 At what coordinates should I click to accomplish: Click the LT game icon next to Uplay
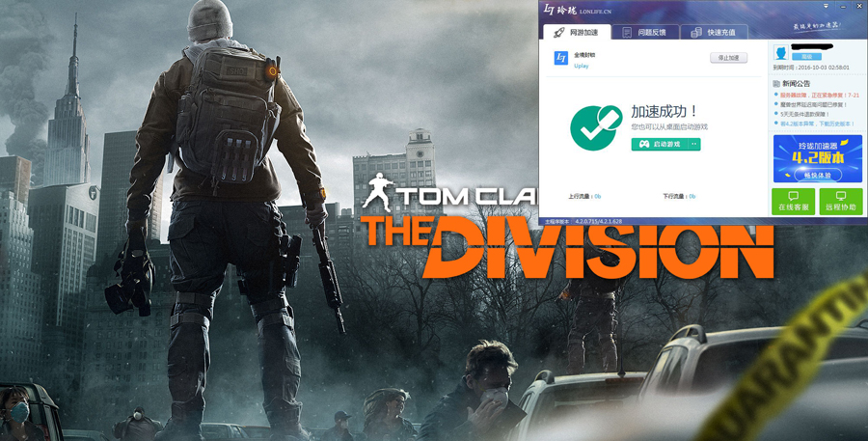pos(560,59)
